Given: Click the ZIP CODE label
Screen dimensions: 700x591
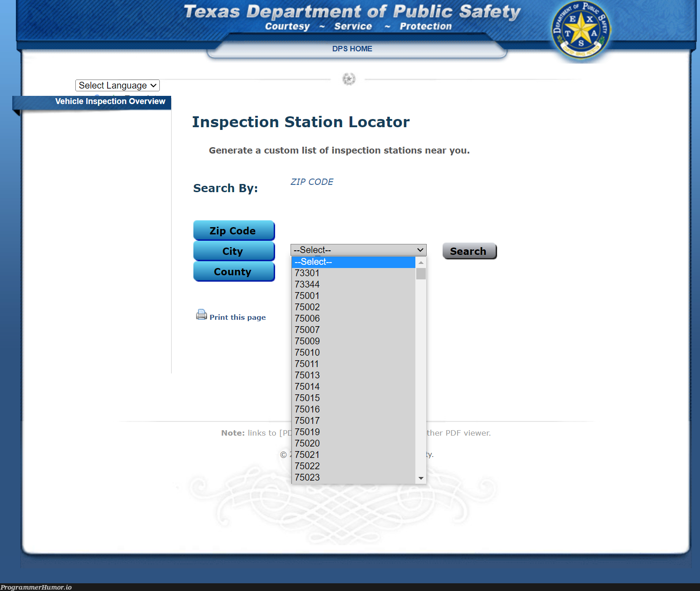Looking at the screenshot, I should tap(312, 182).
